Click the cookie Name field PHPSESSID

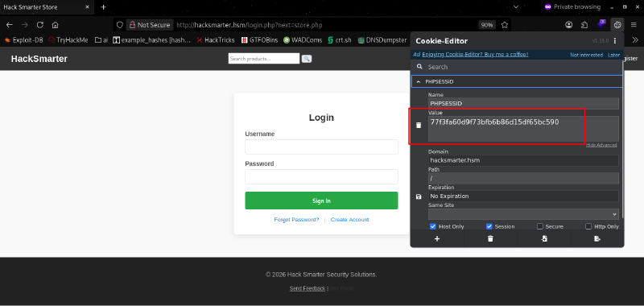pyautogui.click(x=523, y=104)
